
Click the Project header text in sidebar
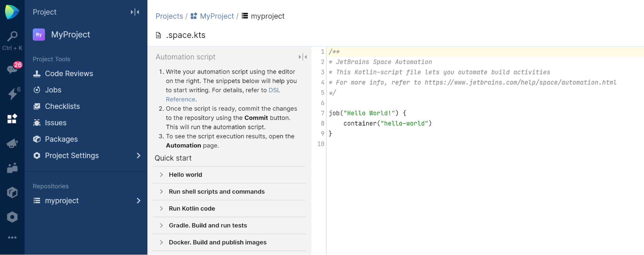pyautogui.click(x=44, y=12)
